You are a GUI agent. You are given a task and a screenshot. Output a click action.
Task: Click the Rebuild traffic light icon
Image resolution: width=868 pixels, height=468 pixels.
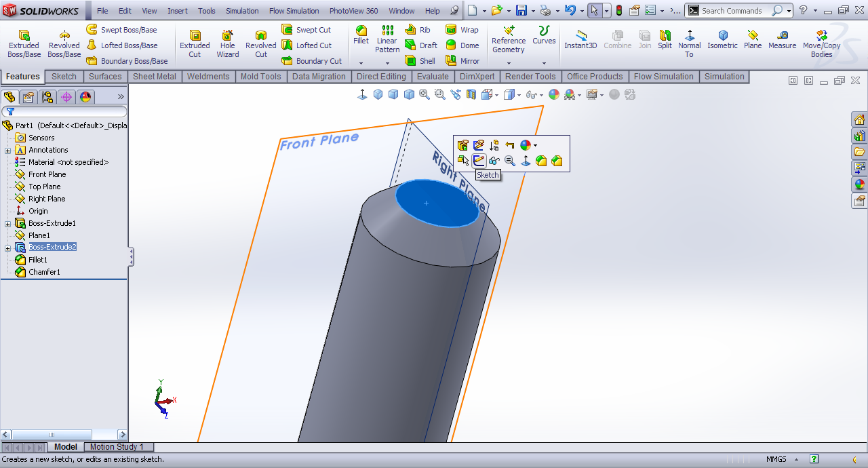coord(619,10)
